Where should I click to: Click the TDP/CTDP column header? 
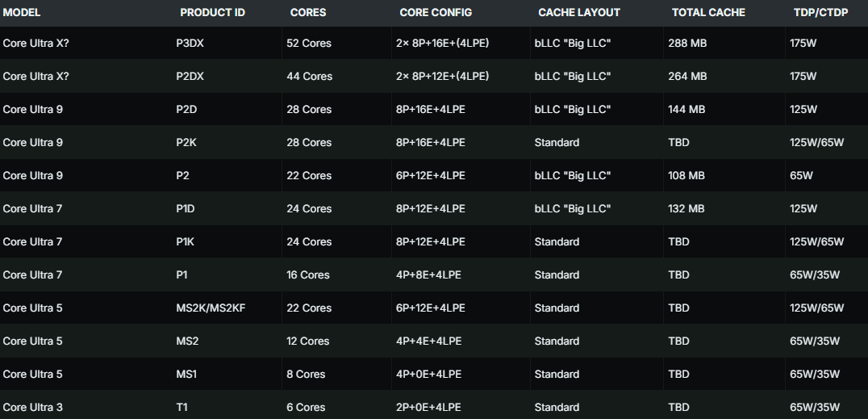point(820,13)
